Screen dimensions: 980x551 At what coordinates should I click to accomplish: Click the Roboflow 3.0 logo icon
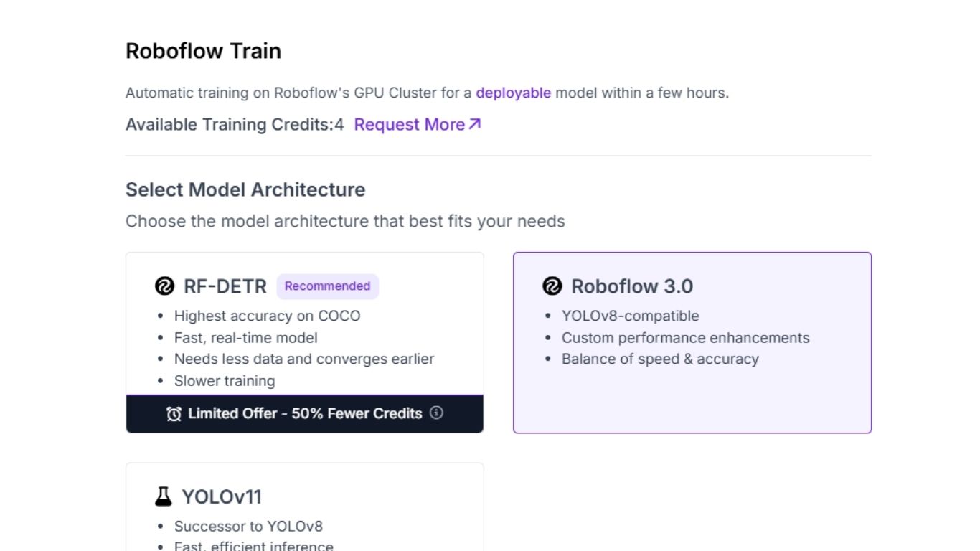pyautogui.click(x=552, y=286)
